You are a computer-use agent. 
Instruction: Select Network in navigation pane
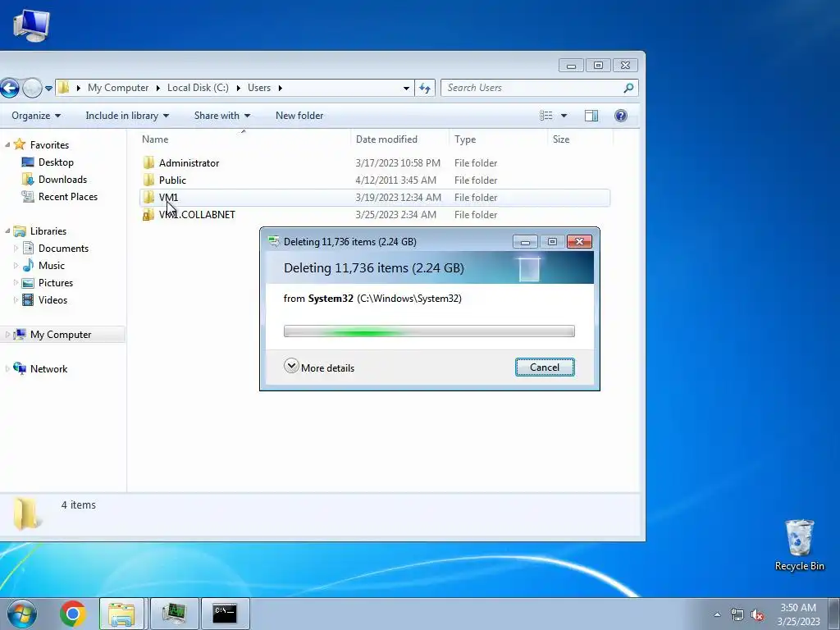pyautogui.click(x=48, y=368)
